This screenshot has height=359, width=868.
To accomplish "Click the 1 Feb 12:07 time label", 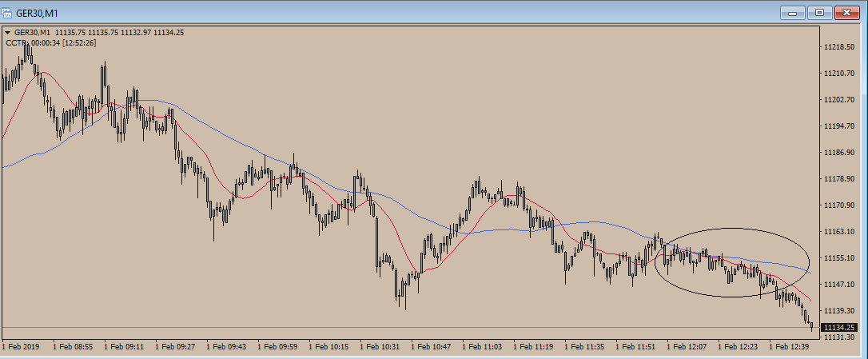I will pyautogui.click(x=687, y=347).
